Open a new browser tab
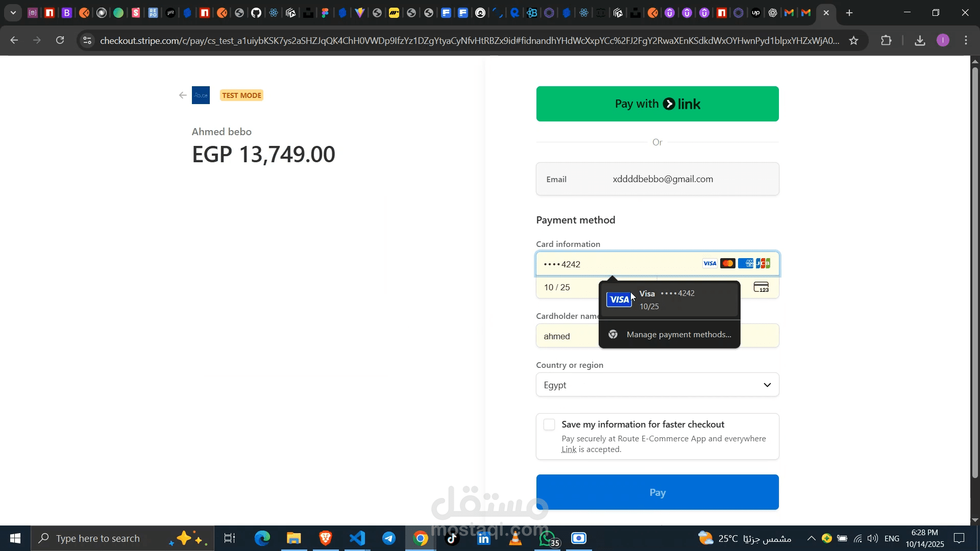This screenshot has width=980, height=551. point(849,13)
